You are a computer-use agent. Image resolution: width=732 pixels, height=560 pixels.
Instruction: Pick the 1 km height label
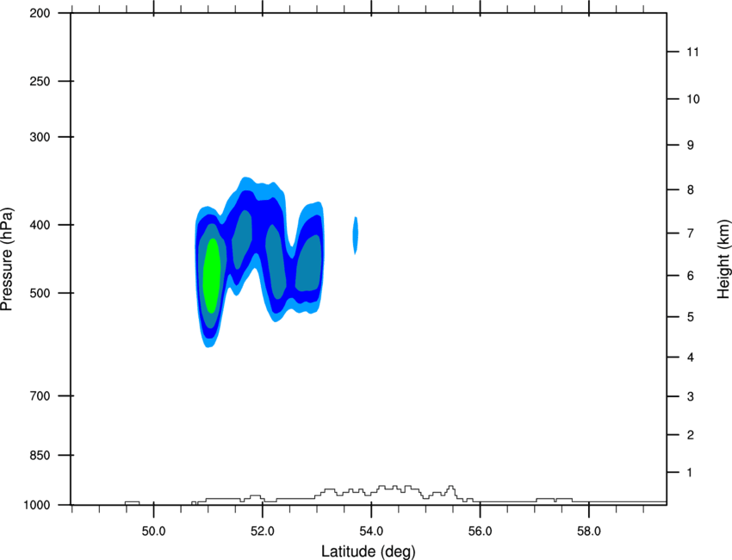(690, 473)
